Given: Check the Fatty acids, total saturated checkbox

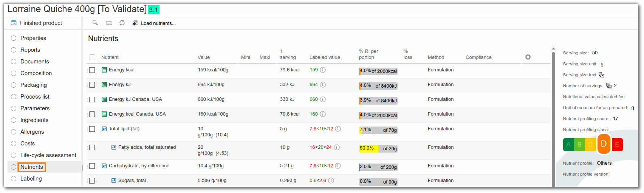Looking at the screenshot, I should tap(92, 148).
